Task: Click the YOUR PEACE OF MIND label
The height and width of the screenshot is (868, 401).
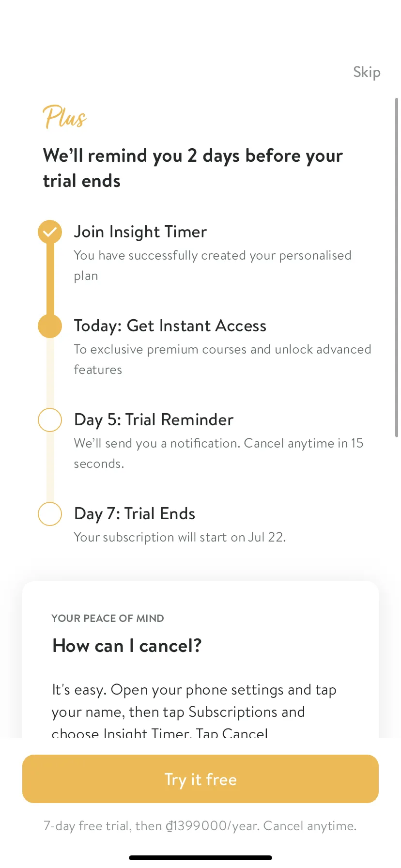Action: pos(108,619)
